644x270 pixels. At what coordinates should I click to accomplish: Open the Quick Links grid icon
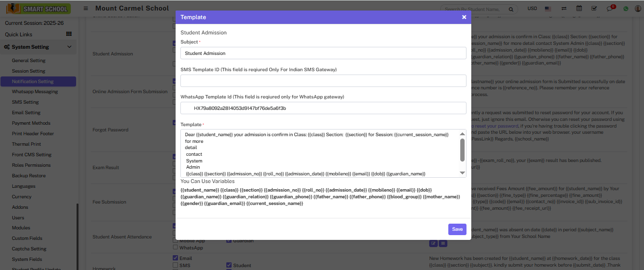(x=69, y=34)
